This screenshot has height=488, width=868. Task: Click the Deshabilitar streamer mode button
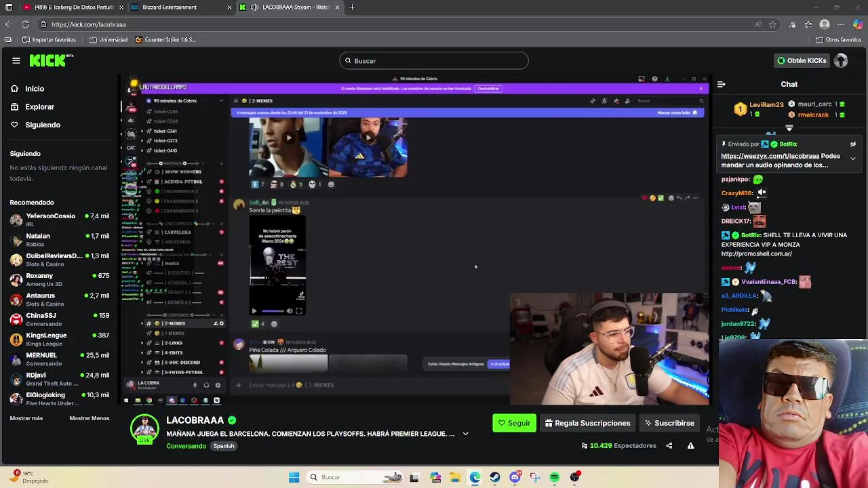pos(488,88)
